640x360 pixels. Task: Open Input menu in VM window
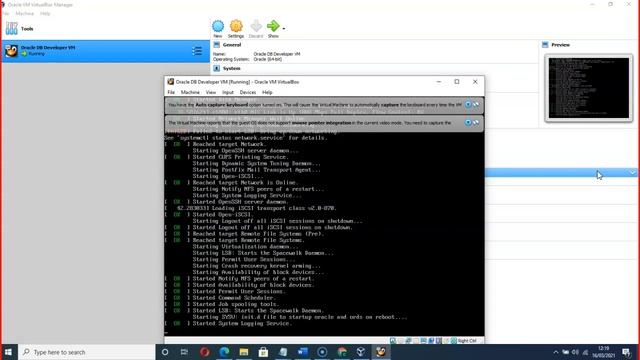tap(228, 92)
